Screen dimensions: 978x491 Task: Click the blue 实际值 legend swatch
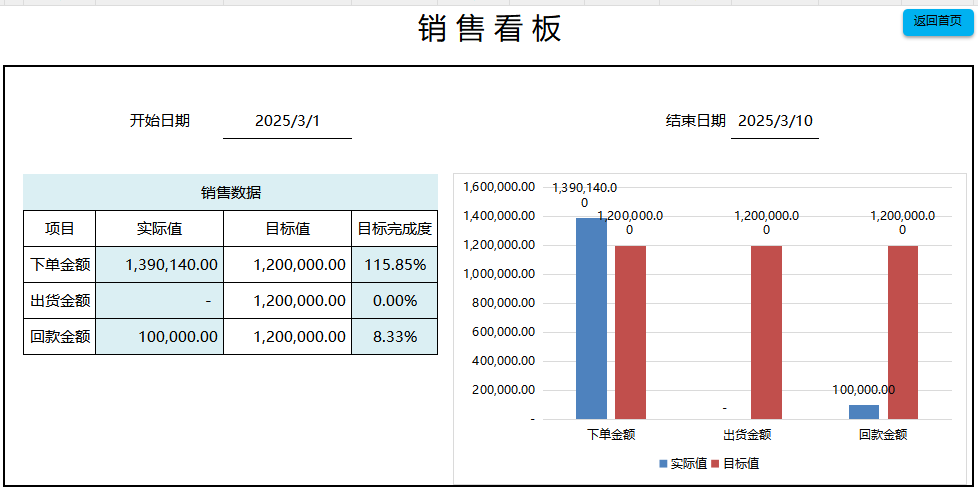coord(663,464)
